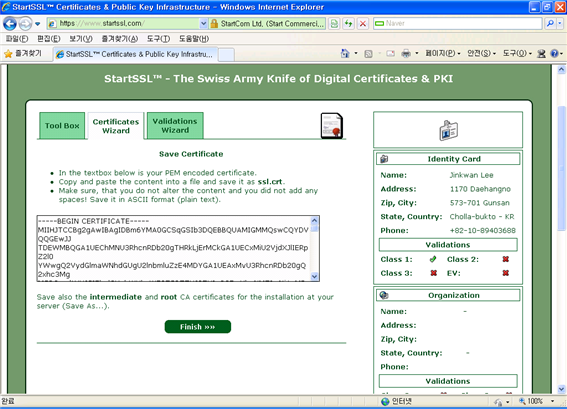Image resolution: width=567 pixels, height=409 pixels.
Task: Open the recent pages dropdown next to Forward
Action: point(38,24)
